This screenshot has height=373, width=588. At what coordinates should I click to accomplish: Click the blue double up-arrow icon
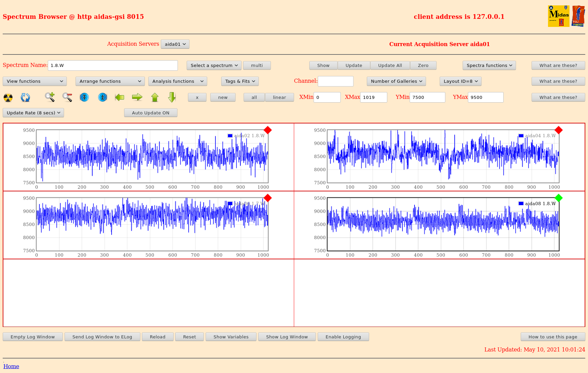103,98
